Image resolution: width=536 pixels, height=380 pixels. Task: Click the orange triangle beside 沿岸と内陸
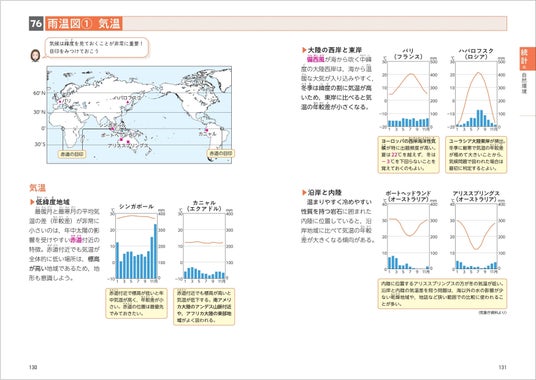304,192
